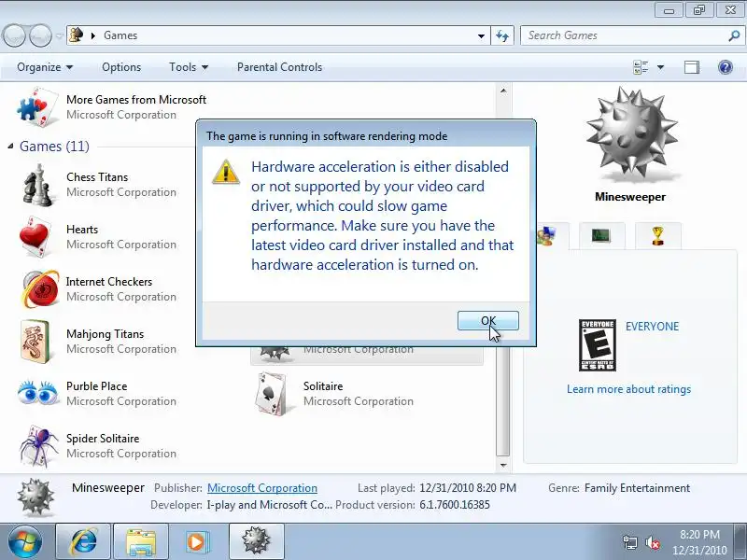The height and width of the screenshot is (560, 747).
Task: Open the statistics tab with trophy icon
Action: [658, 236]
